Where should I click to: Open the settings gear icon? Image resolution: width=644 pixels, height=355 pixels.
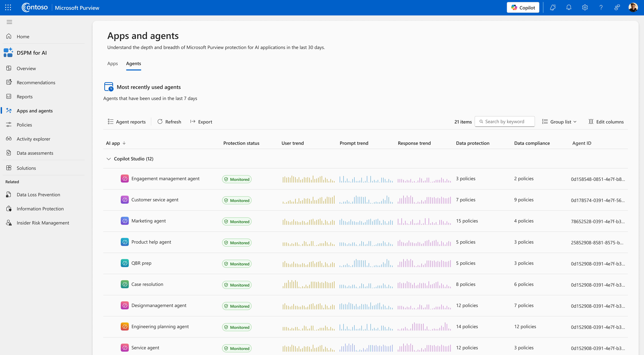pos(585,8)
